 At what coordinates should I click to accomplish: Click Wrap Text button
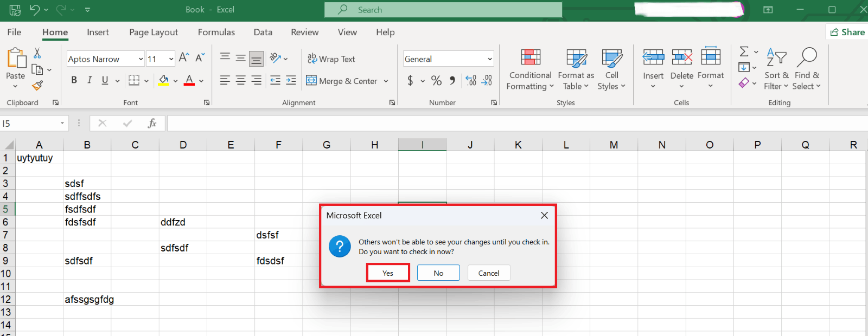click(x=331, y=59)
